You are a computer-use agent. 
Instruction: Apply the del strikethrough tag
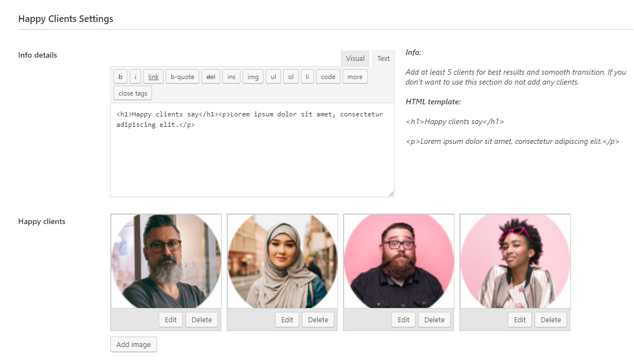point(211,77)
